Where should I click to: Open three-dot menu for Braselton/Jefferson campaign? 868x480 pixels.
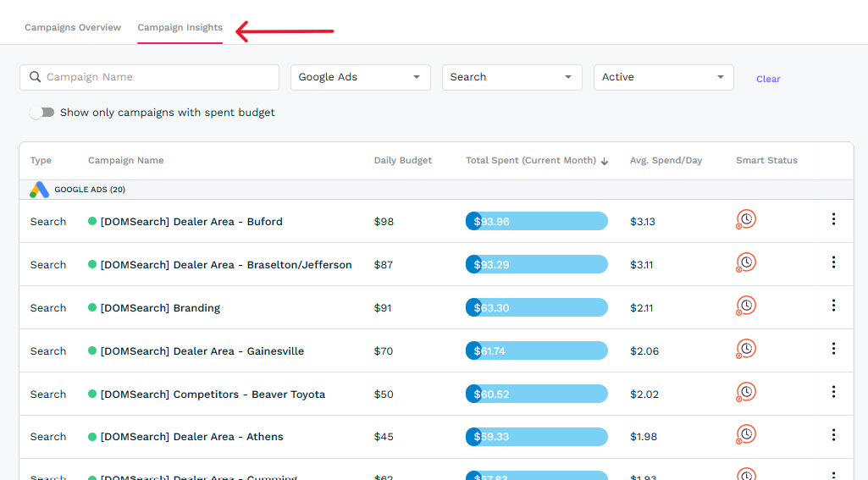coord(833,262)
